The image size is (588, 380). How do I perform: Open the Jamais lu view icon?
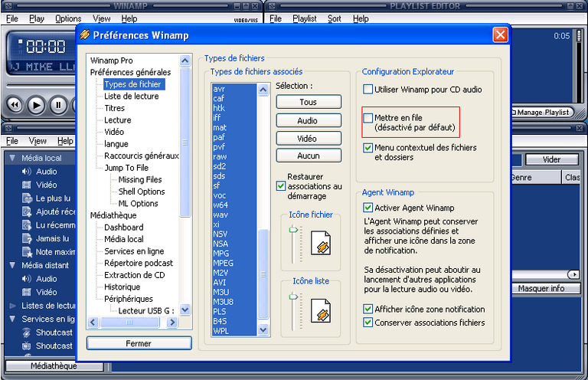coord(27,238)
